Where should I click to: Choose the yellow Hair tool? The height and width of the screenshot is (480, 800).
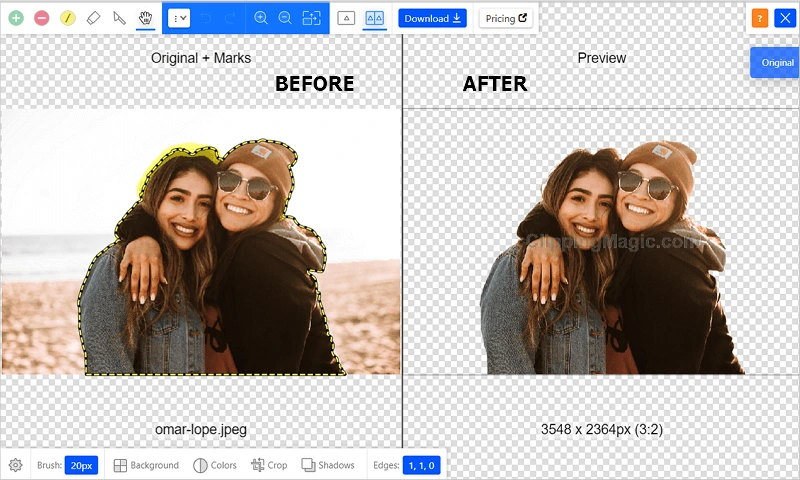68,18
